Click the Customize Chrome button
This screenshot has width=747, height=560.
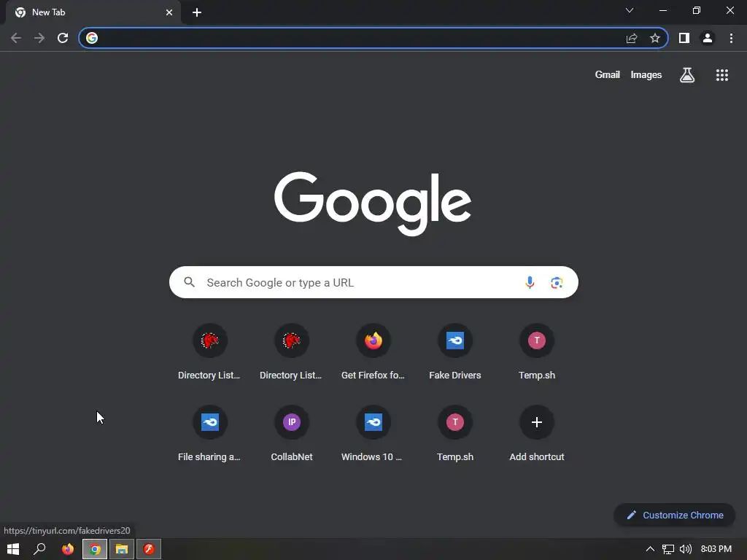(675, 516)
